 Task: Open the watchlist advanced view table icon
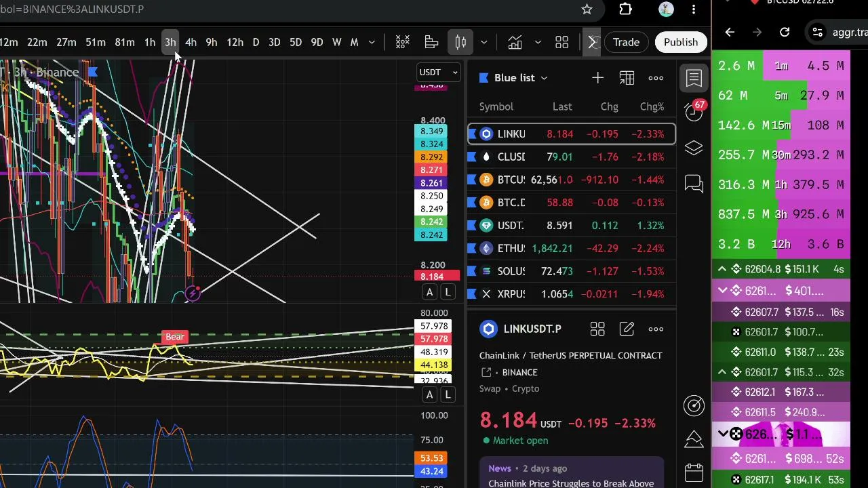(x=627, y=78)
